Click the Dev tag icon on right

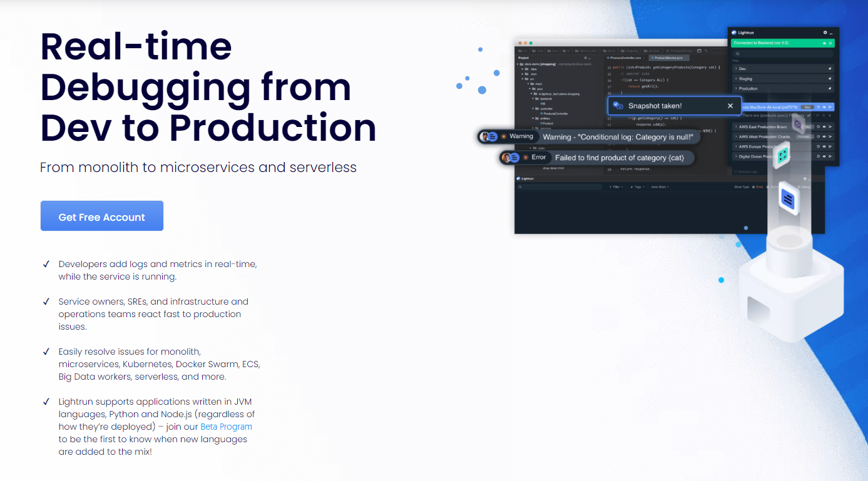click(830, 69)
